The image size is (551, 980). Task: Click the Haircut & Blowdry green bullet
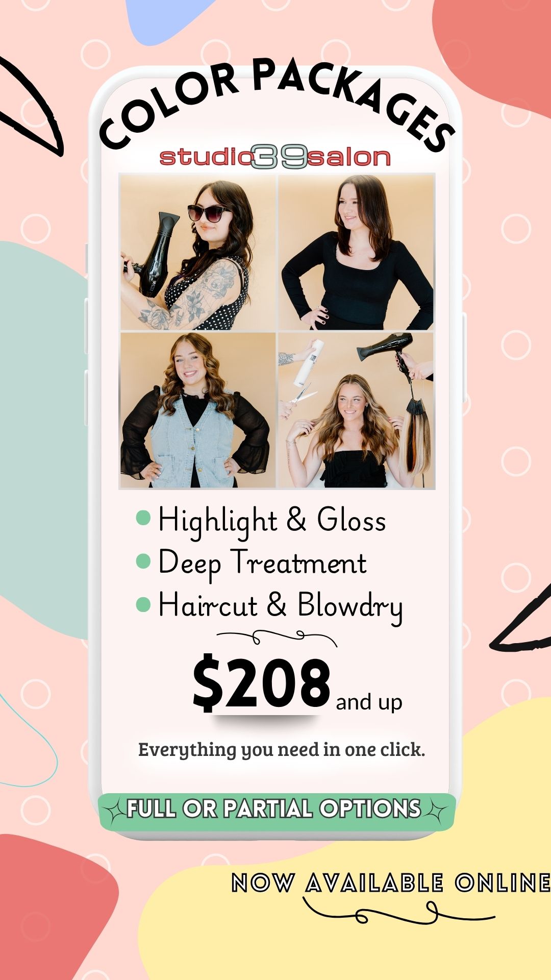pos(143,605)
